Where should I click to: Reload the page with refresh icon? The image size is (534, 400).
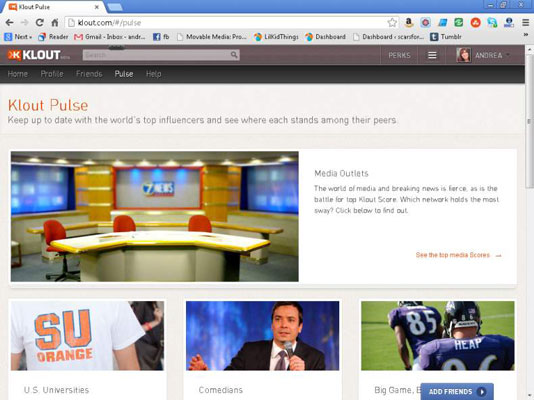tap(40, 23)
